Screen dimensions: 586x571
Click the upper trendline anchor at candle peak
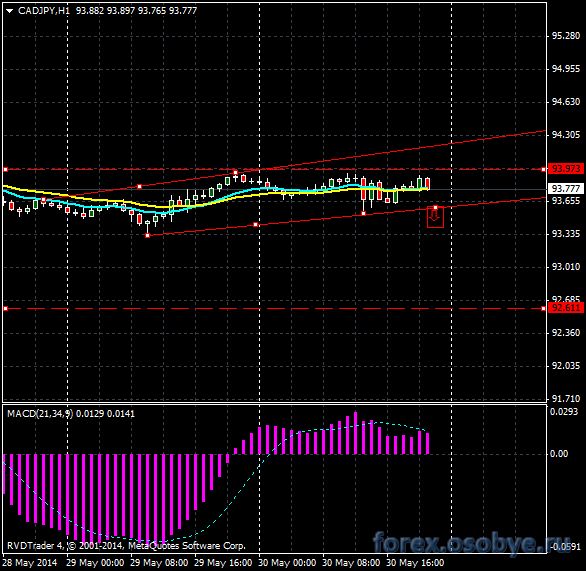point(235,173)
